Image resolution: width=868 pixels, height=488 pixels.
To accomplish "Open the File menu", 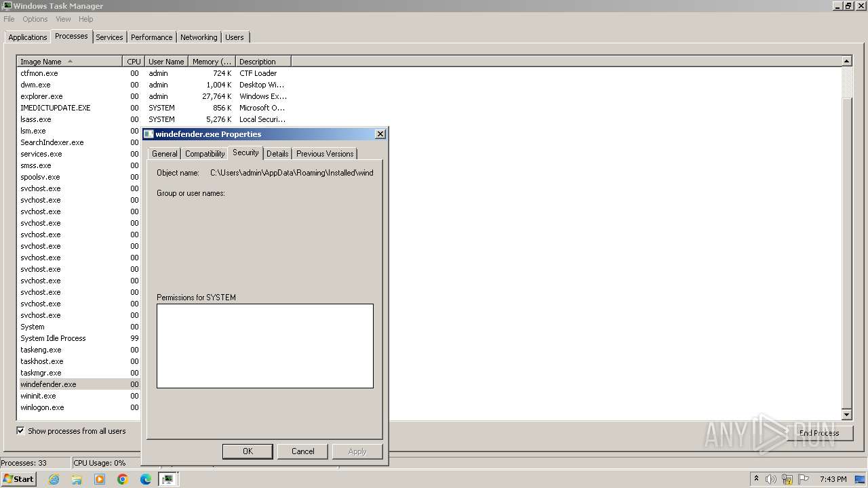I will coord(9,19).
